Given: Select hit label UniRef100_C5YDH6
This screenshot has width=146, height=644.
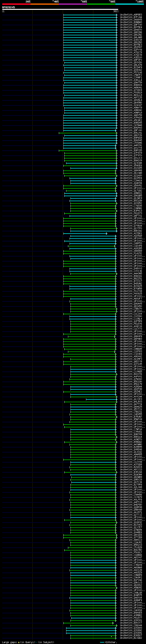Looking at the screenshot, I should click(x=131, y=143).
